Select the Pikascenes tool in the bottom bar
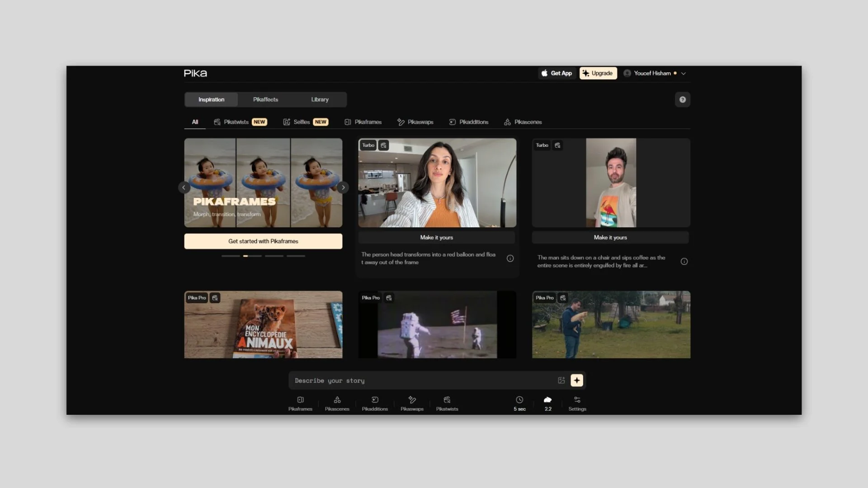This screenshot has height=488, width=868. (x=337, y=404)
